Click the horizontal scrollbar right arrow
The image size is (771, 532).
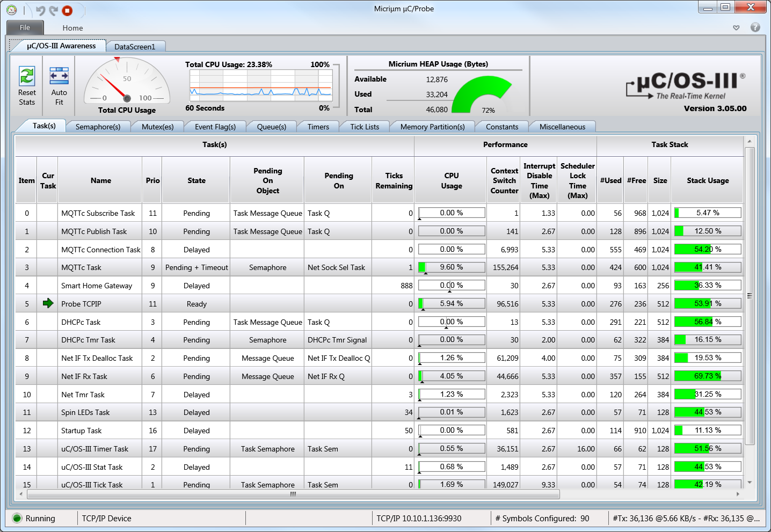738,494
